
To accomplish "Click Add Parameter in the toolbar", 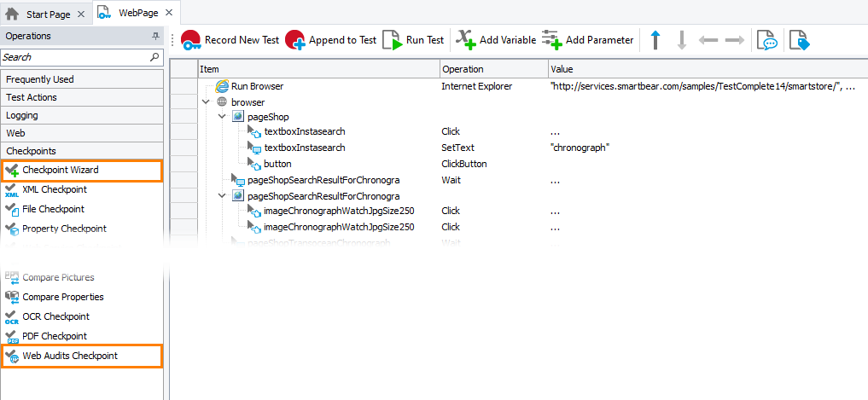I will [x=587, y=40].
